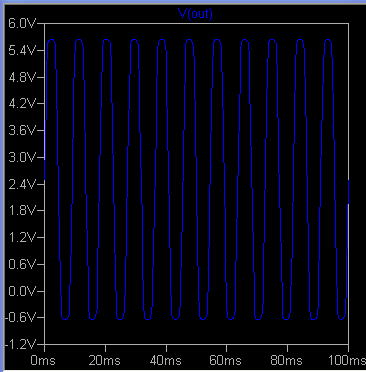
Task: Click the 60ms time axis label
Action: tap(226, 360)
